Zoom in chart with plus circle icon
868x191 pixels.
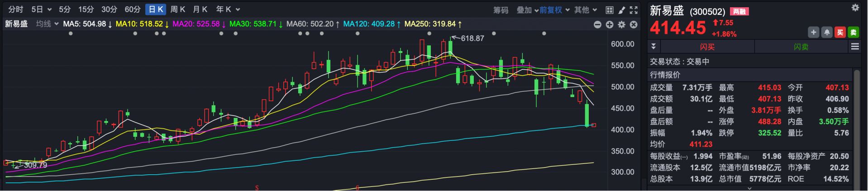click(x=610, y=24)
